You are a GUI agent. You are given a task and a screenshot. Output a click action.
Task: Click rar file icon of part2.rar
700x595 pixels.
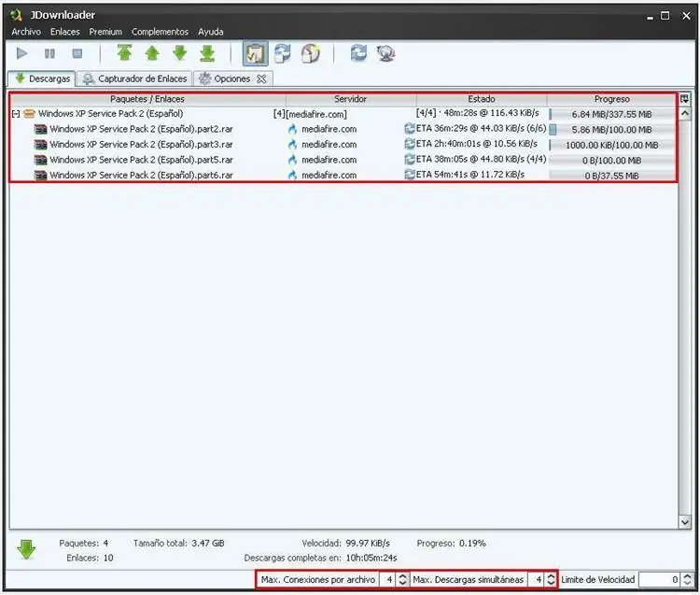click(x=41, y=130)
